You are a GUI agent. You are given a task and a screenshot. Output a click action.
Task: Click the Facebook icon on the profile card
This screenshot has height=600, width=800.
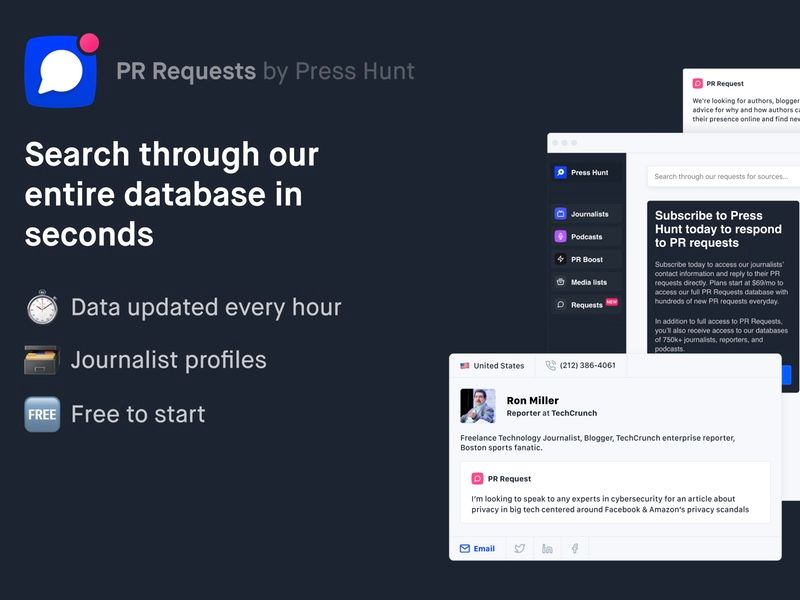(575, 548)
